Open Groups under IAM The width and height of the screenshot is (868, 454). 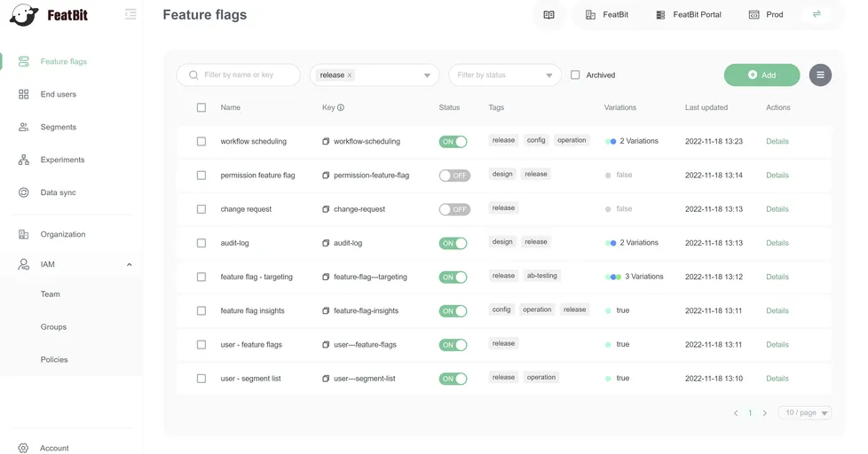click(x=53, y=327)
